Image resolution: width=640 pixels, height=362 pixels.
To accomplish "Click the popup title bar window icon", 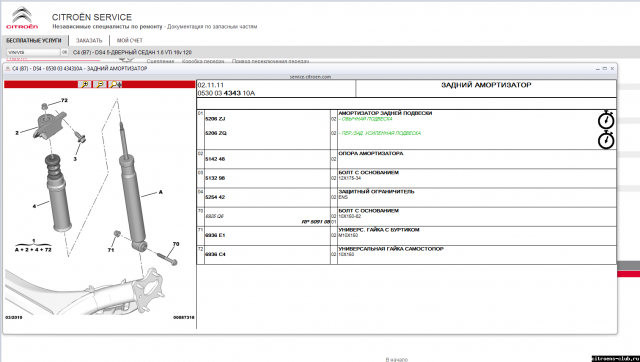I will click(x=8, y=69).
